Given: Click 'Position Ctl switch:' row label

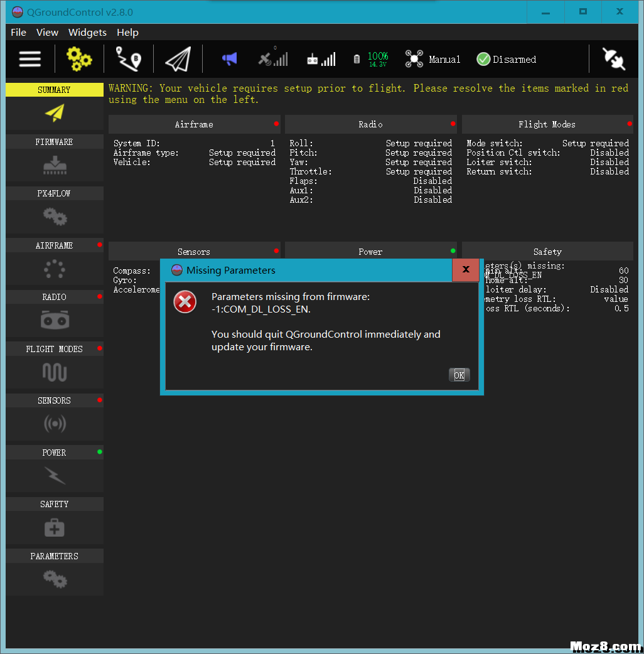Looking at the screenshot, I should [x=513, y=153].
